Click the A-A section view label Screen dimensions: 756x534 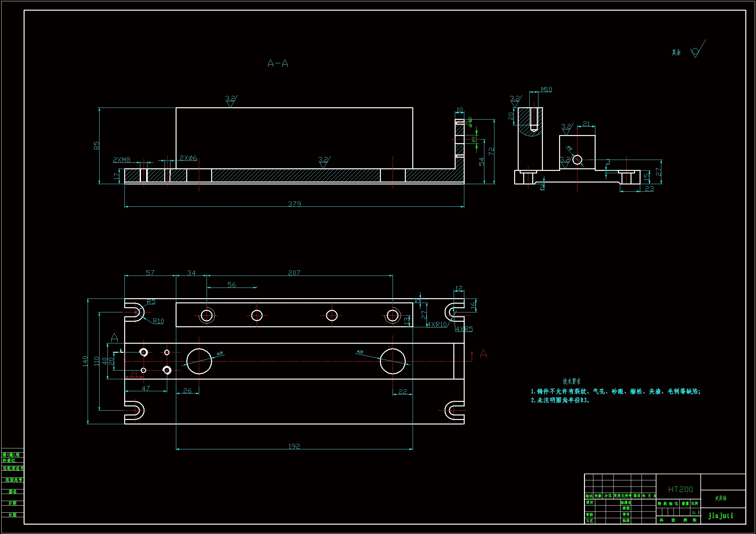pos(277,64)
